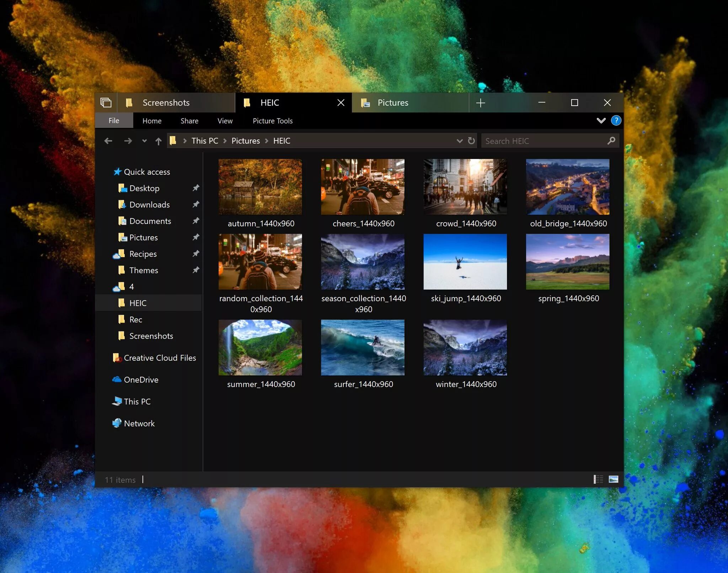
Task: Unpin Desktop using its pin icon
Action: click(196, 188)
